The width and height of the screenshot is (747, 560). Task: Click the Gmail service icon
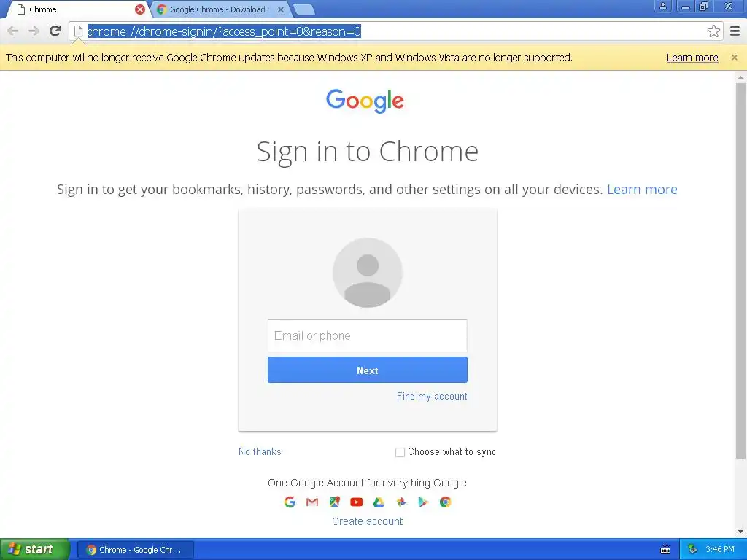312,502
